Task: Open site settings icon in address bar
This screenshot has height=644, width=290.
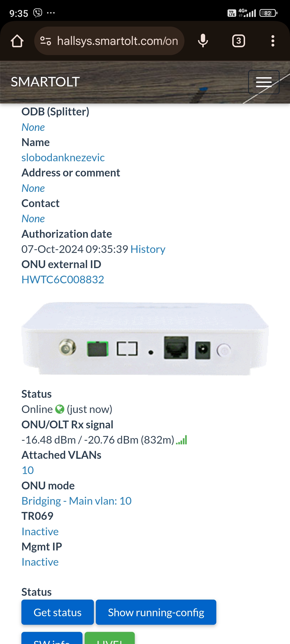Action: pyautogui.click(x=46, y=41)
